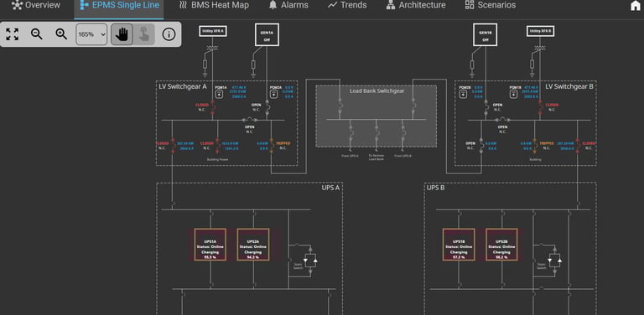Open the GEN1A generator block
Image resolution: width=644 pixels, height=315 pixels.
pos(267,34)
